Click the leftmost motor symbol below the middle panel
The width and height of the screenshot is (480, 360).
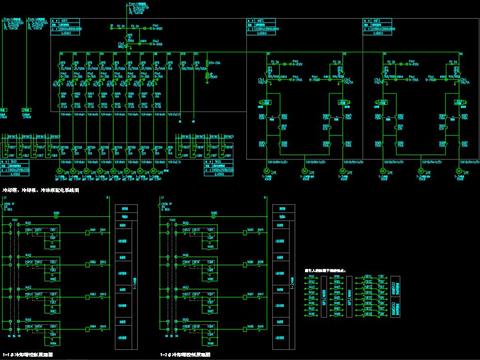(x=266, y=171)
